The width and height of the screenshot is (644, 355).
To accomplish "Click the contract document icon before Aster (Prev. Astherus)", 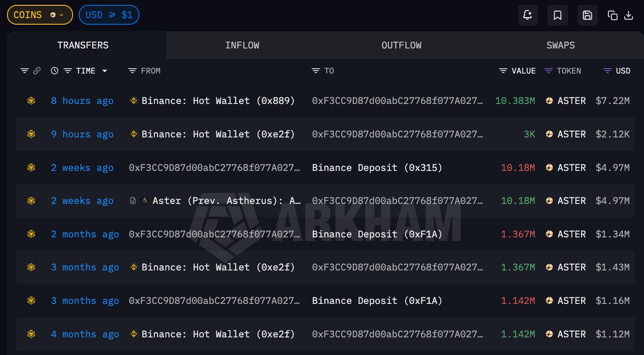I will pos(133,201).
